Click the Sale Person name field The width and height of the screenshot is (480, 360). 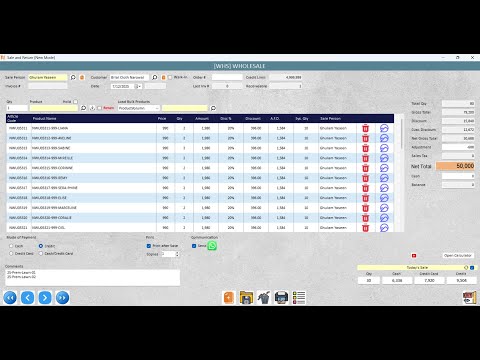click(48, 77)
